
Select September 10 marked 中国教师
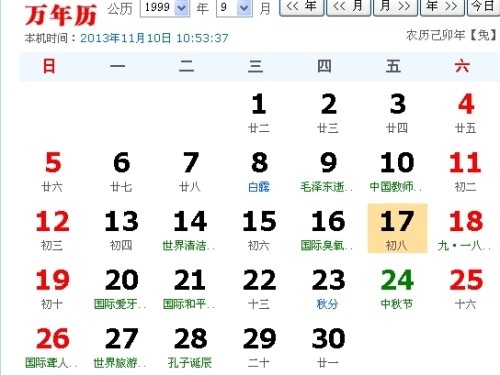click(x=397, y=171)
